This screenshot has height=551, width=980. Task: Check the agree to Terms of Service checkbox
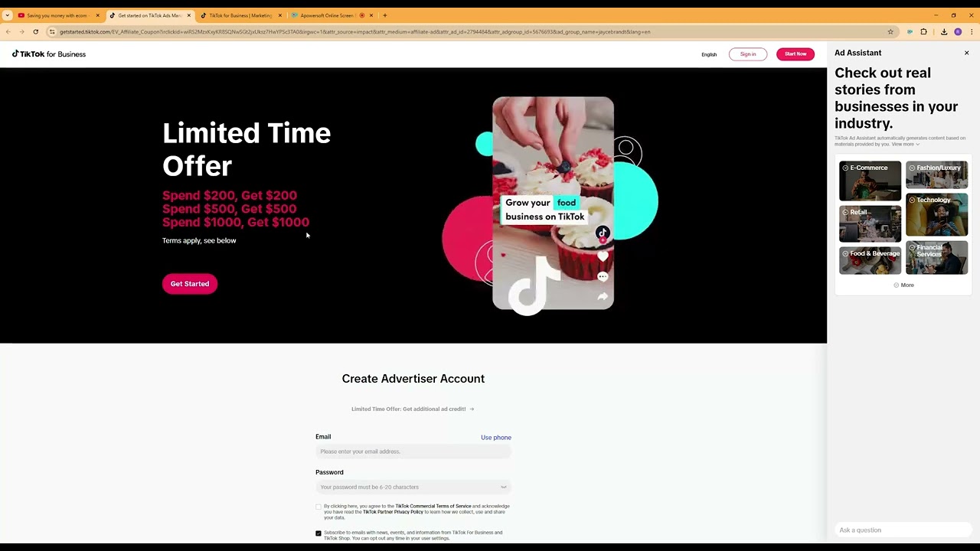(318, 507)
